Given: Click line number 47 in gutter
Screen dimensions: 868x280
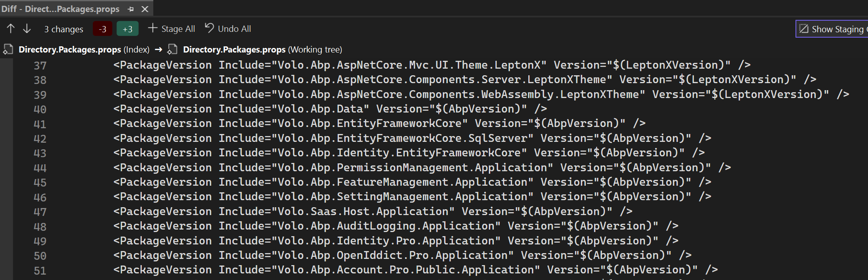Looking at the screenshot, I should pyautogui.click(x=40, y=212).
